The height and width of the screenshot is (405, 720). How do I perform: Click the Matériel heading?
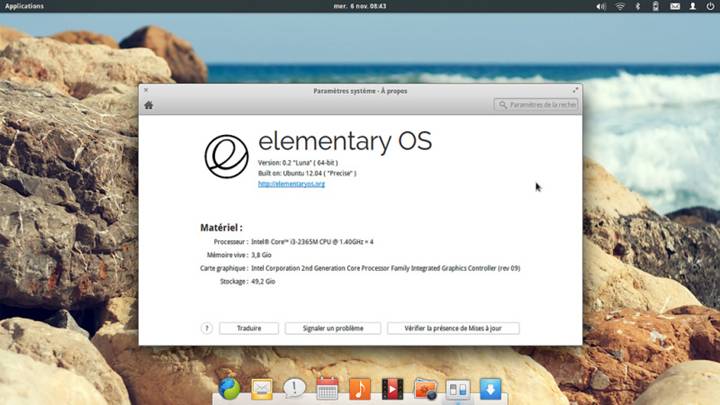(x=221, y=227)
